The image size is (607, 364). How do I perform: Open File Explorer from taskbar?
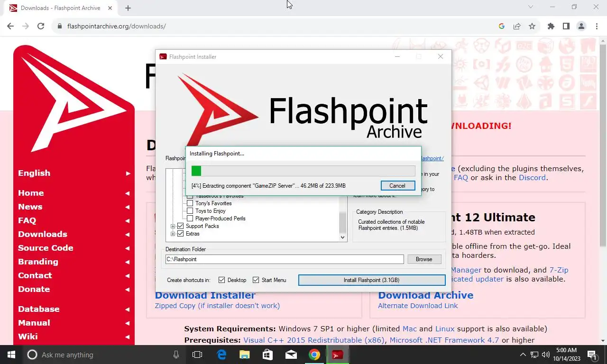245,355
